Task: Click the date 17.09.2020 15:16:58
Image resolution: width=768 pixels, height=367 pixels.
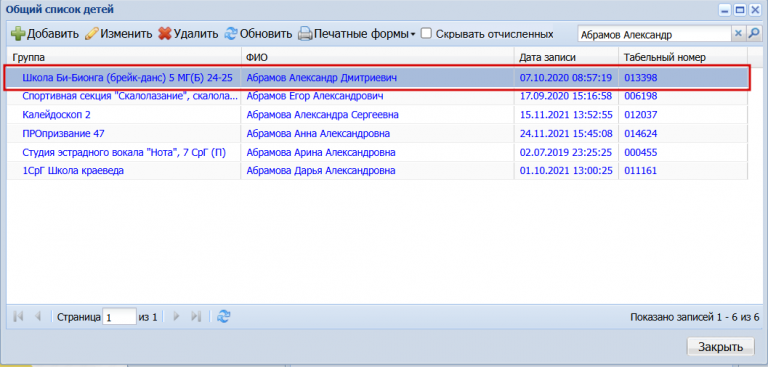Action: tap(567, 96)
